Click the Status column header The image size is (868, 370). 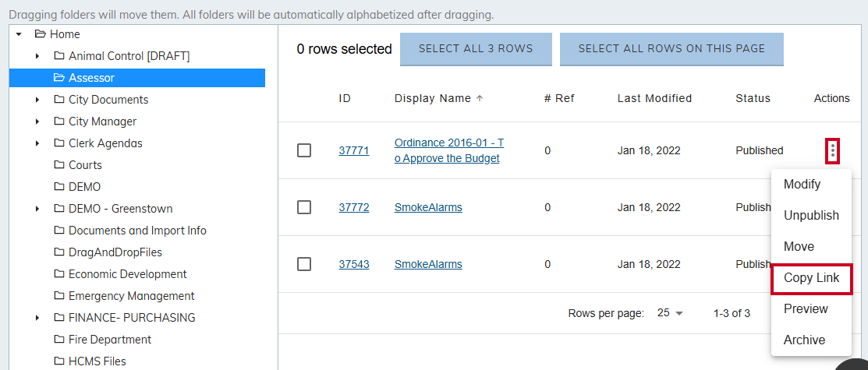[x=753, y=98]
